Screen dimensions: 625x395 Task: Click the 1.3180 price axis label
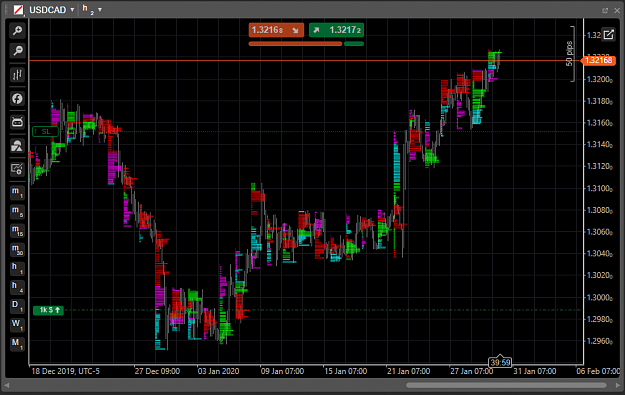point(599,101)
